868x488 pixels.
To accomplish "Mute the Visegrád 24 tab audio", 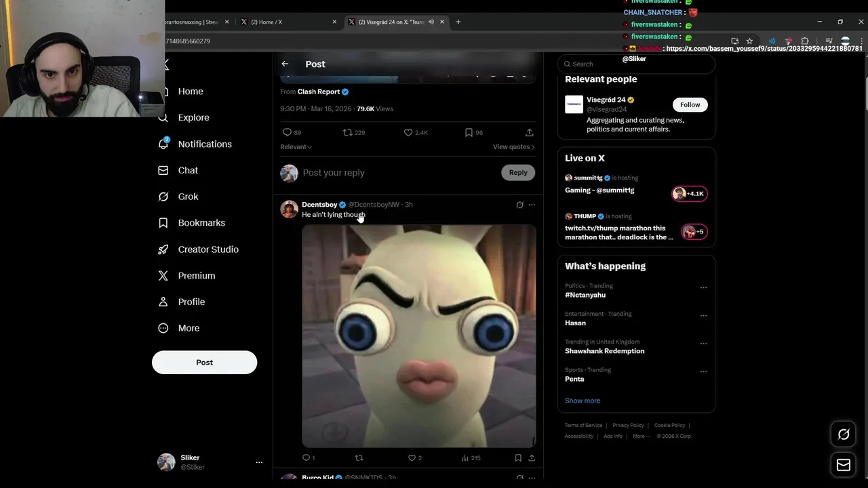I will pos(431,22).
